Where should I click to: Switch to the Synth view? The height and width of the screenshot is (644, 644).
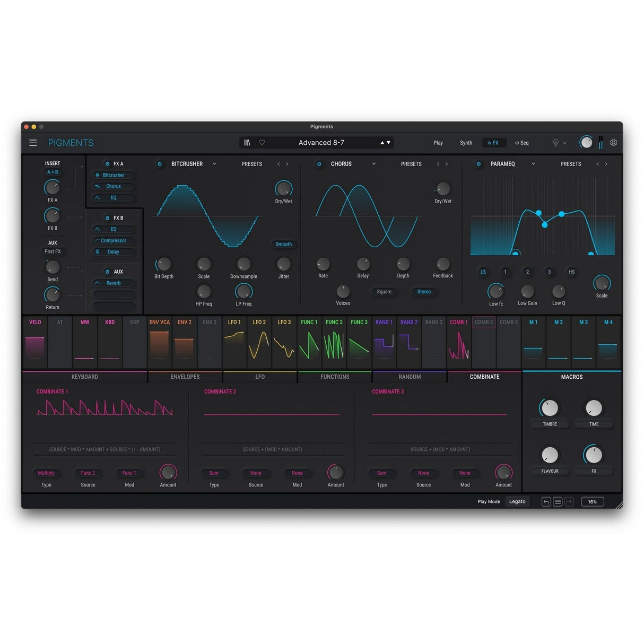click(466, 143)
